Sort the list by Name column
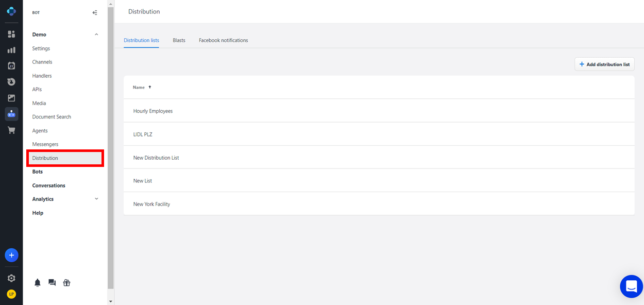Viewport: 644px width, 305px height. 139,87
